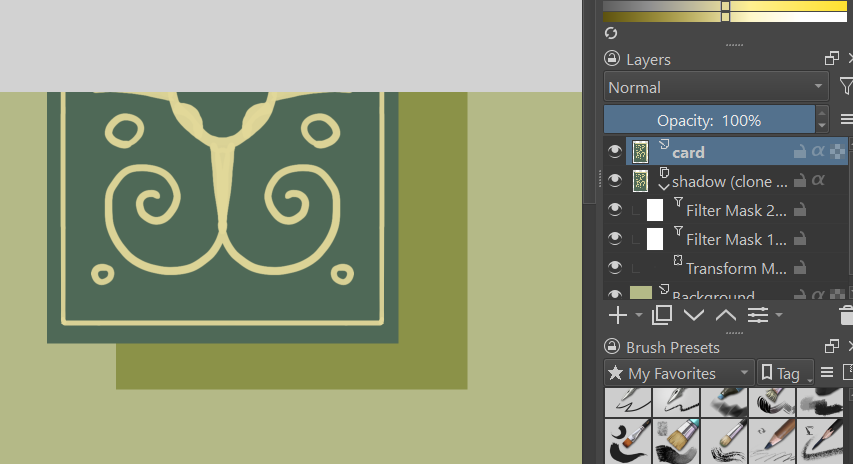The image size is (853, 464).
Task: Set the Opacity 100% slider
Action: click(x=709, y=120)
